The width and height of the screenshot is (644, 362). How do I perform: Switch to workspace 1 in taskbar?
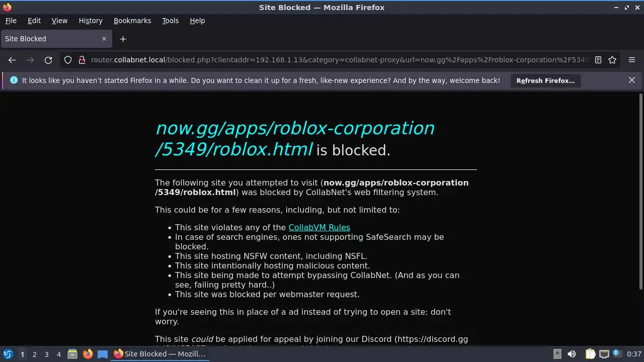point(22,354)
